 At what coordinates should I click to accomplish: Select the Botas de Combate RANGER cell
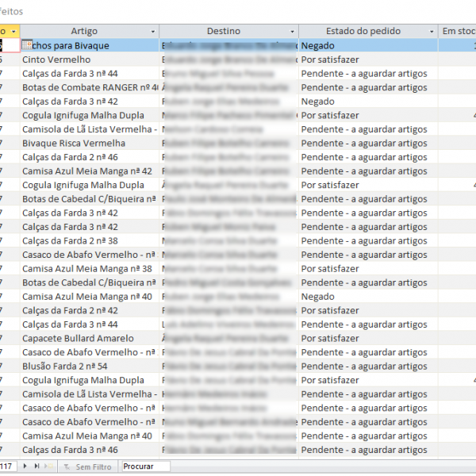click(x=87, y=87)
